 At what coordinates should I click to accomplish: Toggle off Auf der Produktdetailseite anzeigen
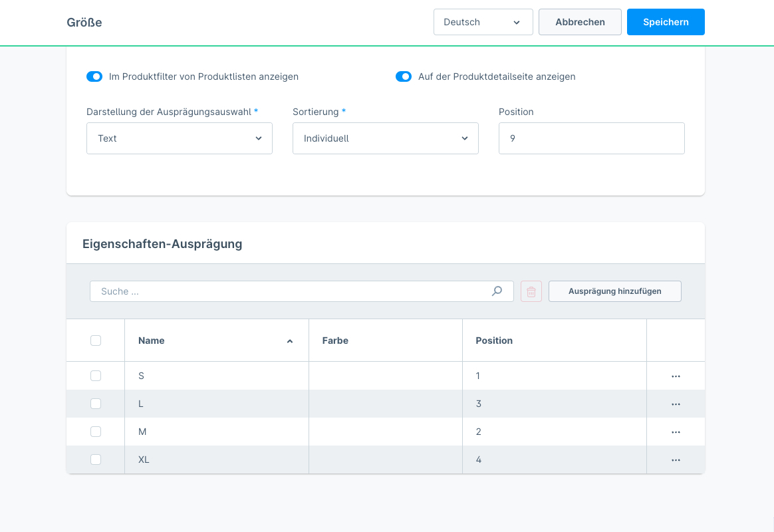(403, 76)
